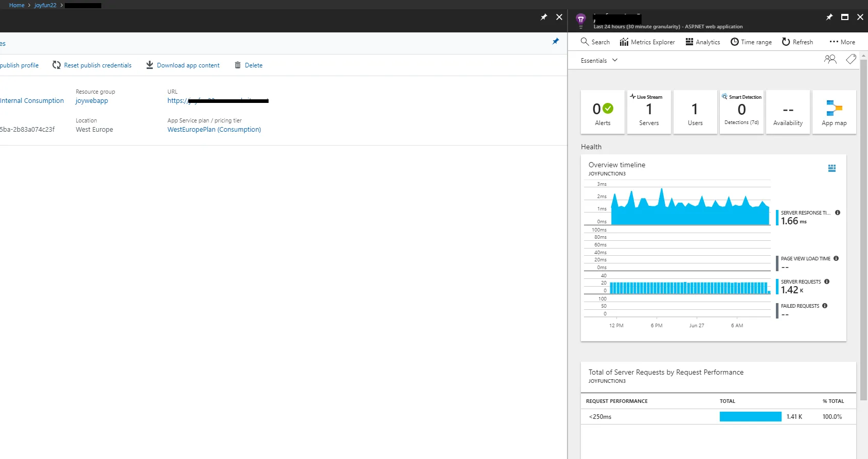Show info for Server Response Time
The image size is (868, 459).
pos(838,213)
